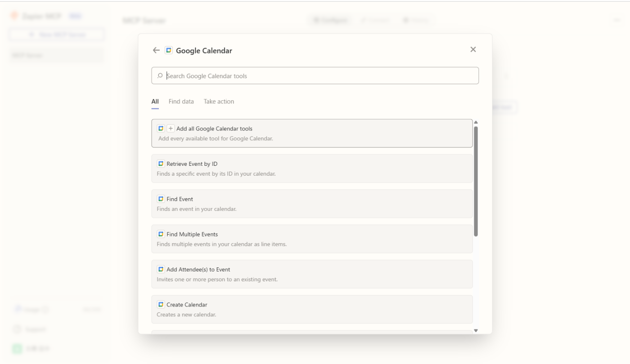
Task: Choose the Create Calendar tool
Action: click(312, 309)
